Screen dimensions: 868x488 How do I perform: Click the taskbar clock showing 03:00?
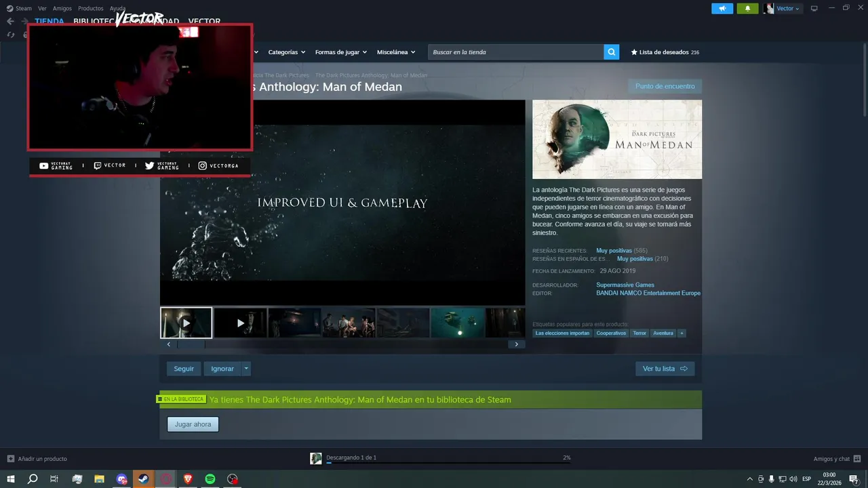pyautogui.click(x=829, y=479)
